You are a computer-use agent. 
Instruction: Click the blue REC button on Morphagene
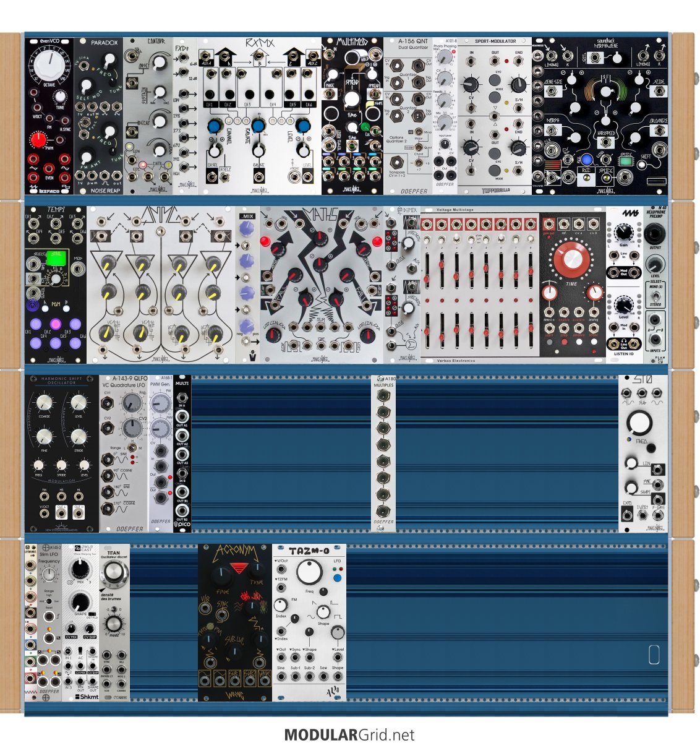pyautogui.click(x=586, y=160)
